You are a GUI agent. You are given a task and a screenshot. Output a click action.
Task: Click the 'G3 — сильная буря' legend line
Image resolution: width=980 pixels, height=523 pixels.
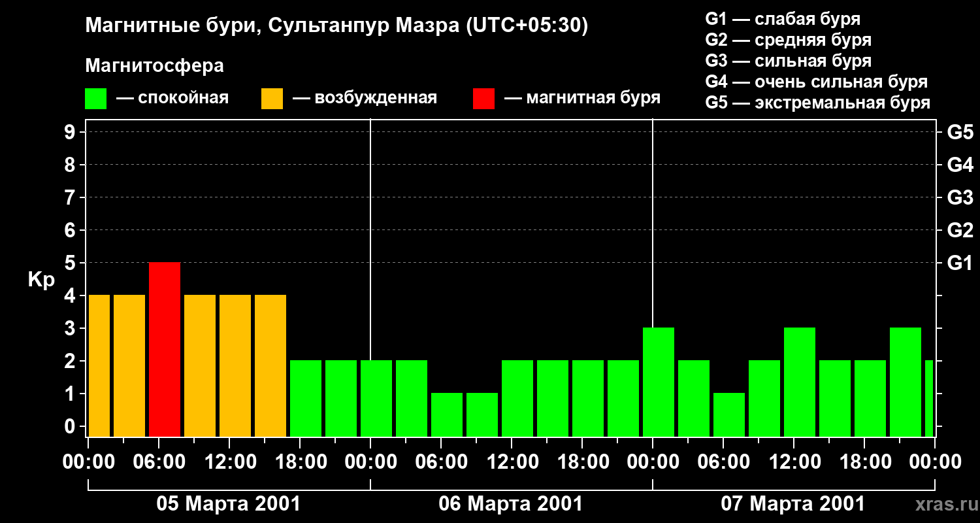789,61
